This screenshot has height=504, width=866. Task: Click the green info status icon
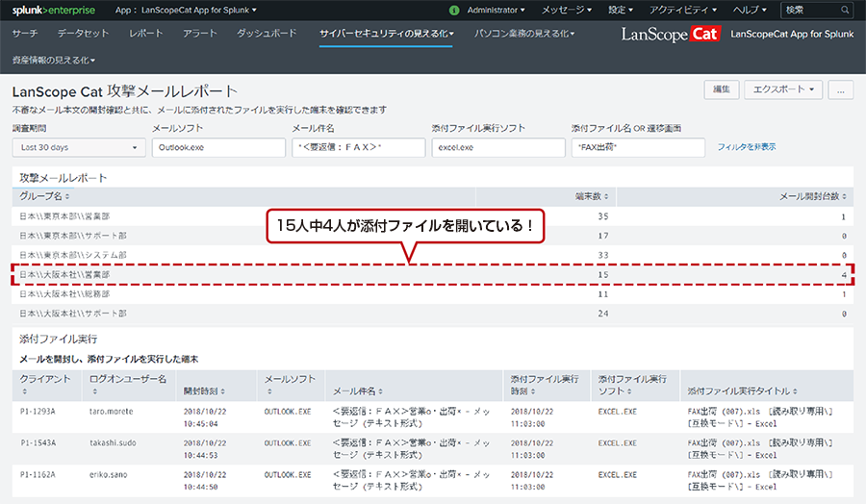pyautogui.click(x=454, y=10)
